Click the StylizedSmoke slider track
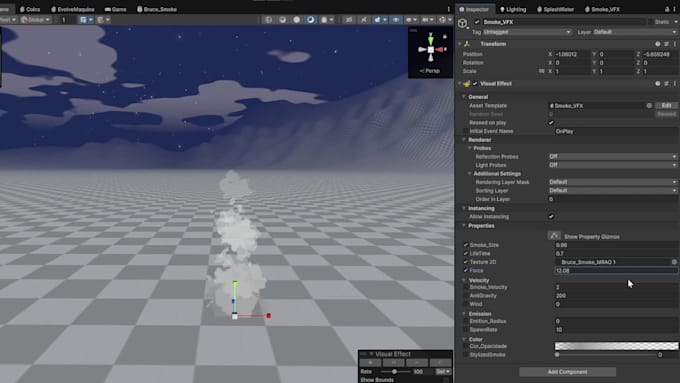The width and height of the screenshot is (680, 383). [606, 355]
